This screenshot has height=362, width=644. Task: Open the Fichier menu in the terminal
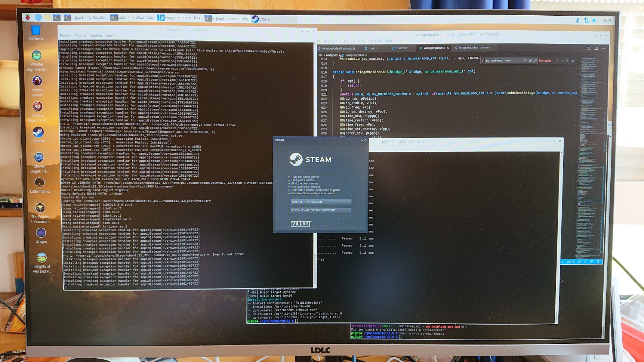[x=65, y=36]
